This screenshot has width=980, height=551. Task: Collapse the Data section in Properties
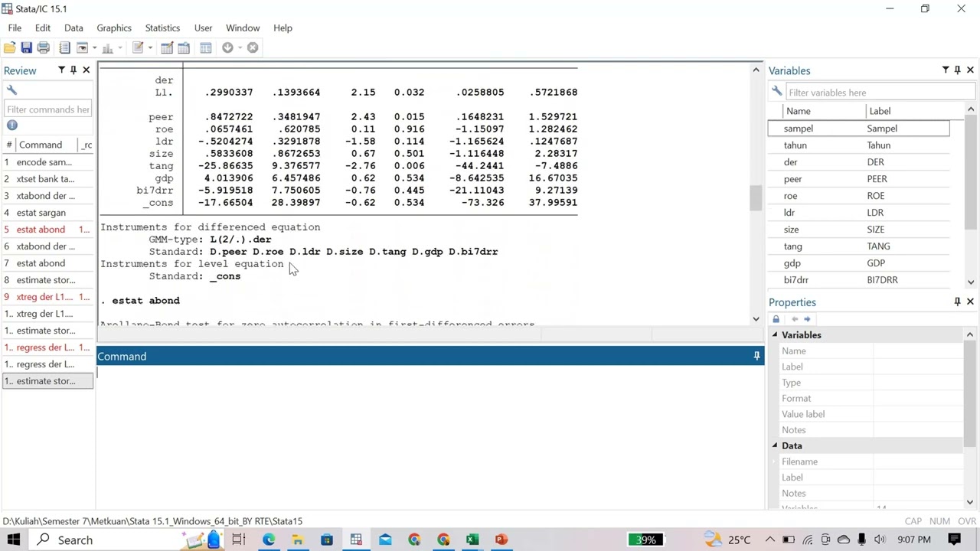775,445
